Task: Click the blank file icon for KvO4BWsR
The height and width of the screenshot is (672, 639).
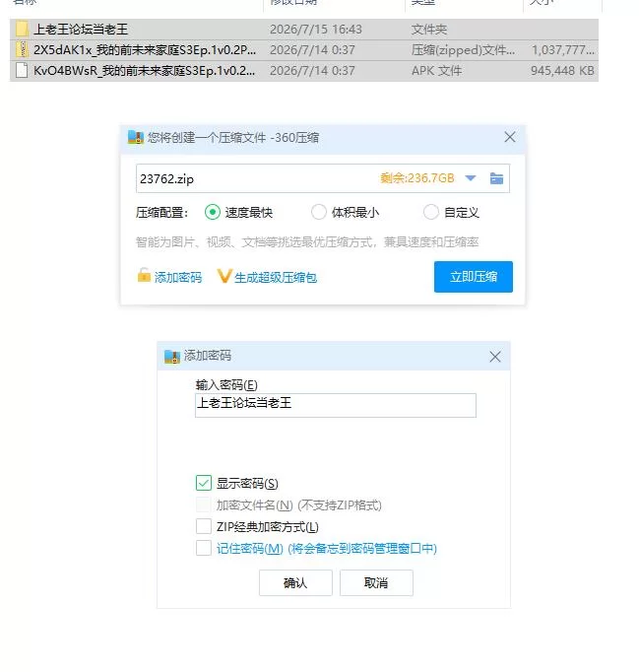Action: coord(22,71)
